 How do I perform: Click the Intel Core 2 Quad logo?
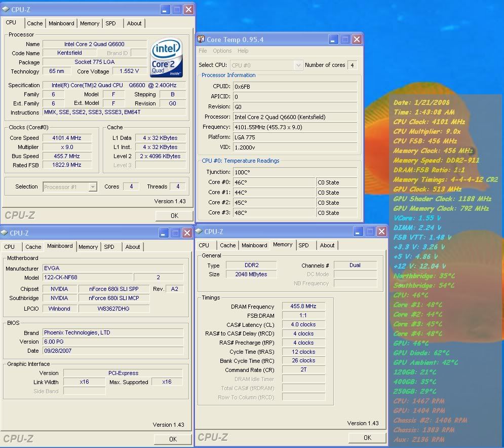[167, 57]
